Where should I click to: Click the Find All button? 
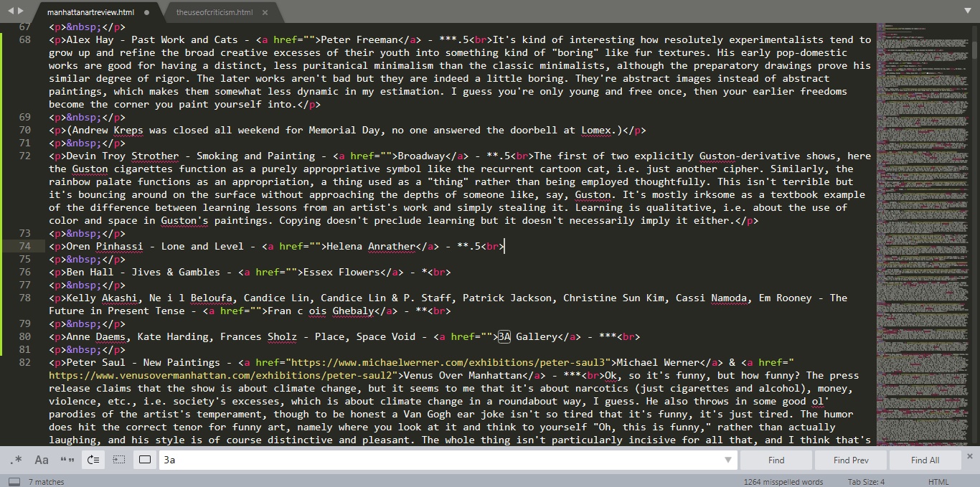[925, 459]
